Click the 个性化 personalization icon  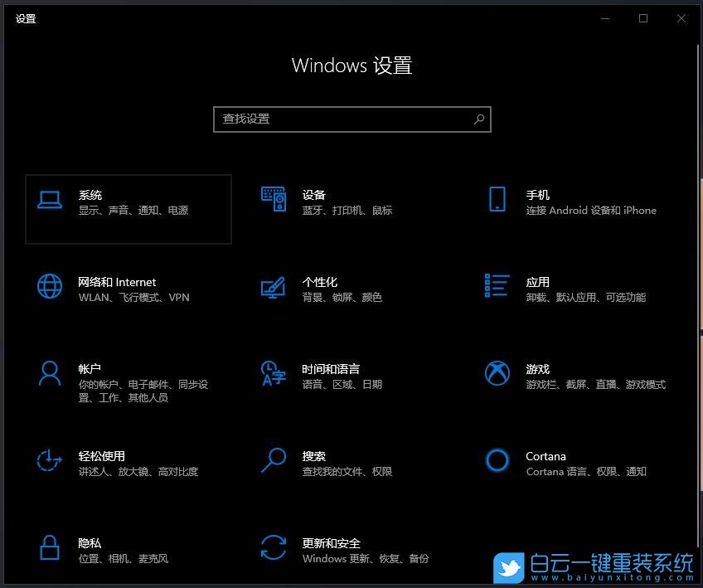(274, 289)
